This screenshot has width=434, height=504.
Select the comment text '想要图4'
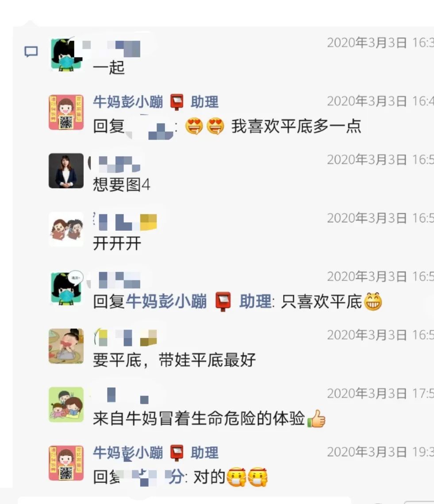tap(122, 185)
